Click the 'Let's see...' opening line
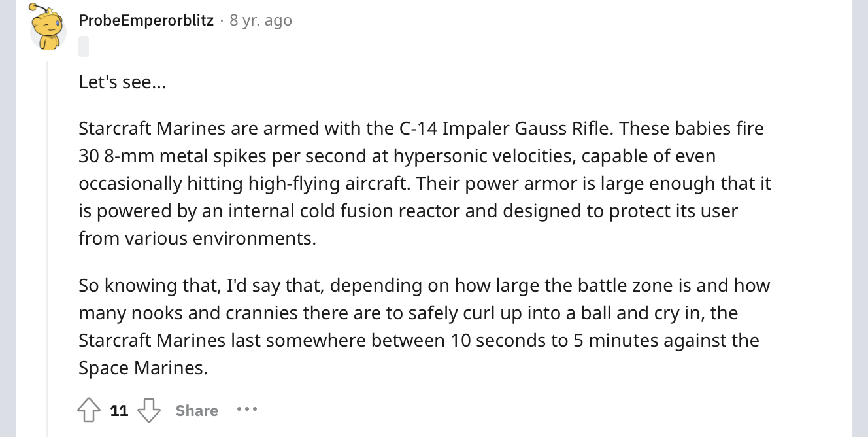Screen dimensions: 868x437 [x=122, y=82]
